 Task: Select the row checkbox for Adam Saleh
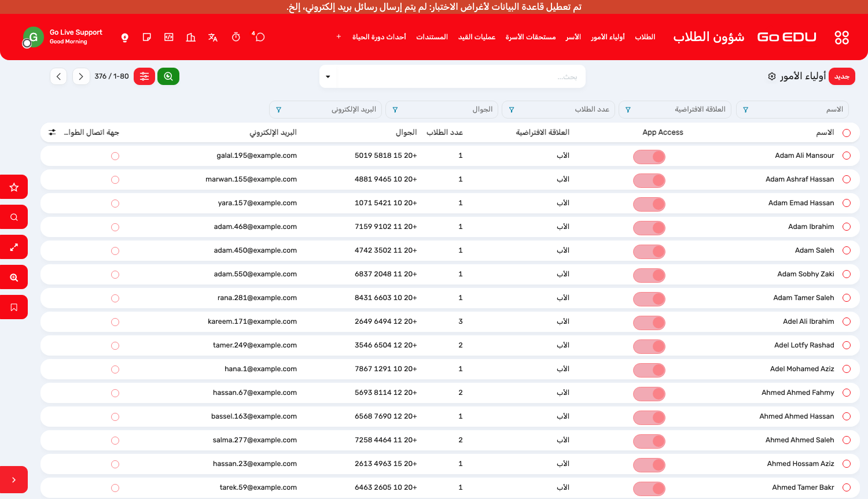[x=847, y=250]
